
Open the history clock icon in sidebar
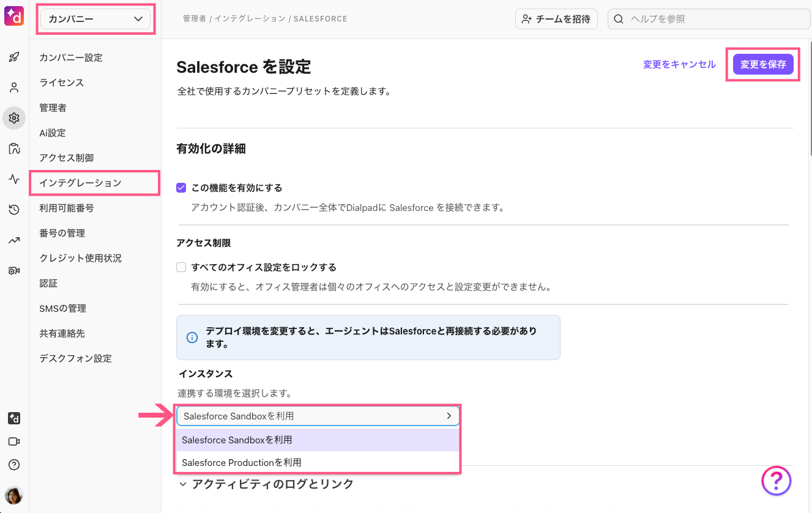(14, 210)
